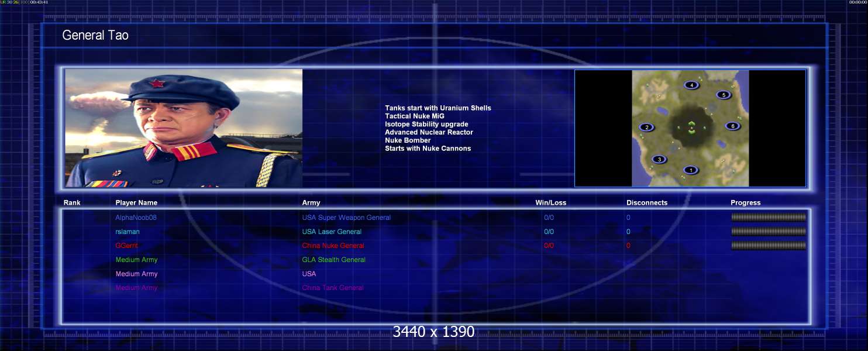This screenshot has height=351, width=868.
Task: Click the Win/Loss column header
Action: point(551,202)
